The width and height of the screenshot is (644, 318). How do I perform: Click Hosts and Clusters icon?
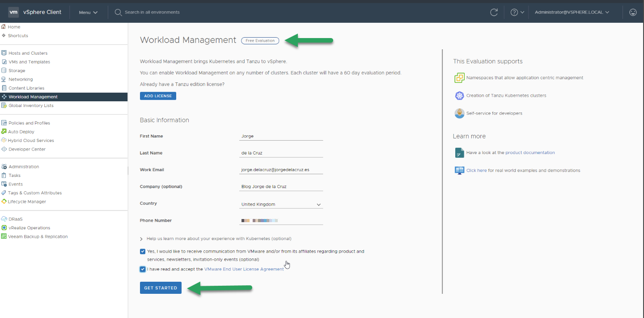click(x=4, y=53)
